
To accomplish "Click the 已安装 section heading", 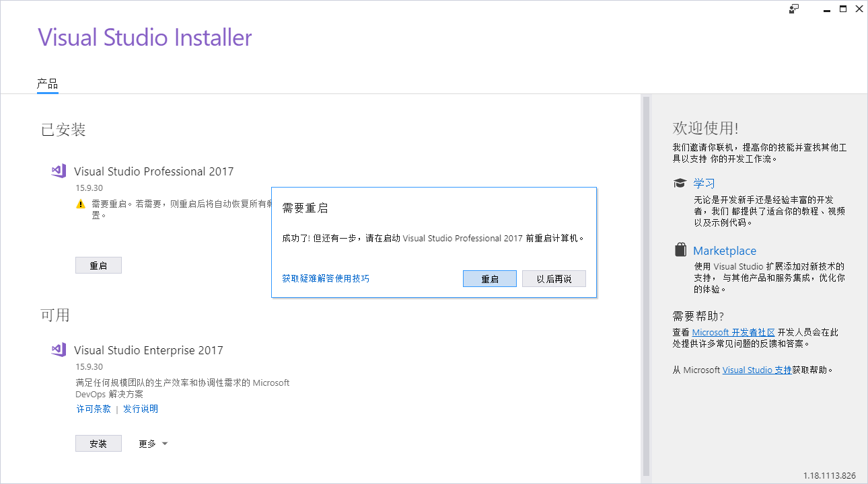I will [x=63, y=129].
